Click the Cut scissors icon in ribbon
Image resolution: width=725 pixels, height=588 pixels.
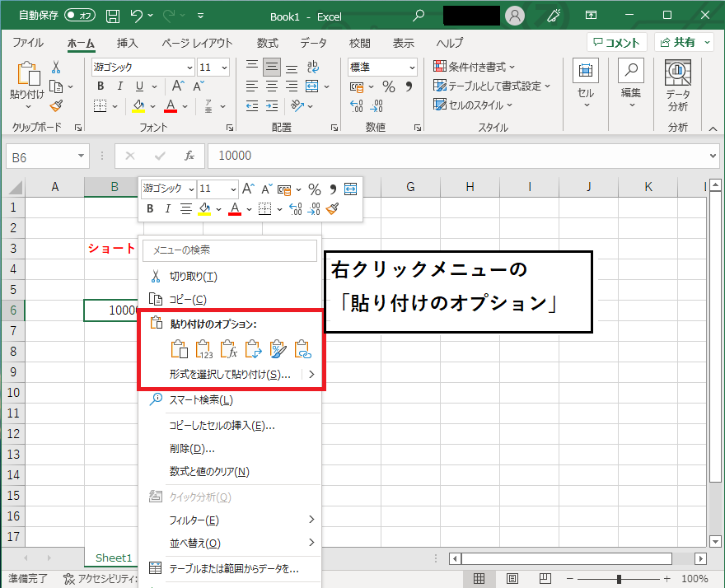tap(56, 67)
